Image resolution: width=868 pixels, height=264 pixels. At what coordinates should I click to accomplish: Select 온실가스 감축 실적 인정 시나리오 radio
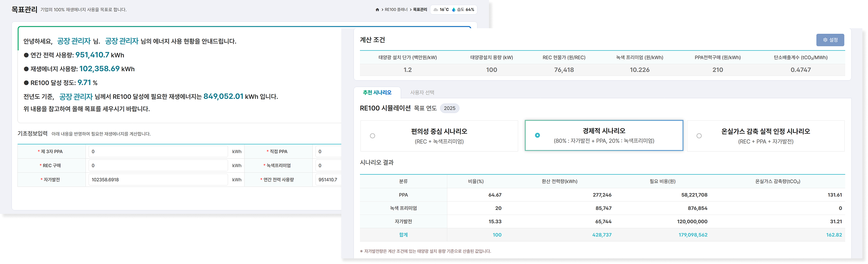click(699, 136)
